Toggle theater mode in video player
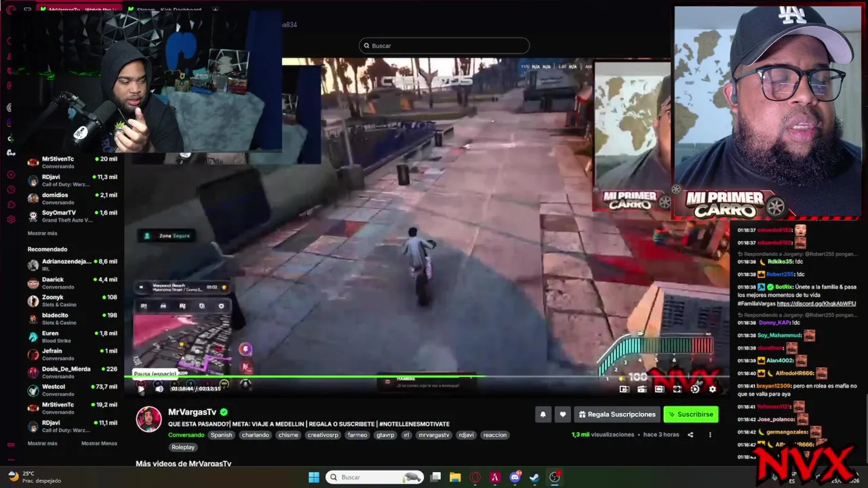868x488 pixels. [659, 389]
